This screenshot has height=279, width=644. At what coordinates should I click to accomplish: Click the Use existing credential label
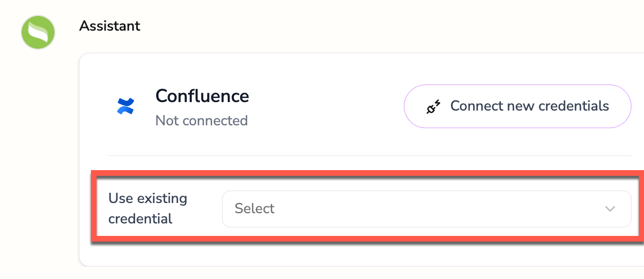[x=148, y=208]
